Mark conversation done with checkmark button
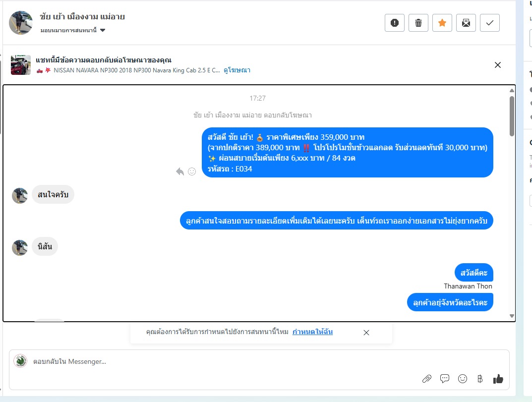The width and height of the screenshot is (532, 402). [x=489, y=23]
